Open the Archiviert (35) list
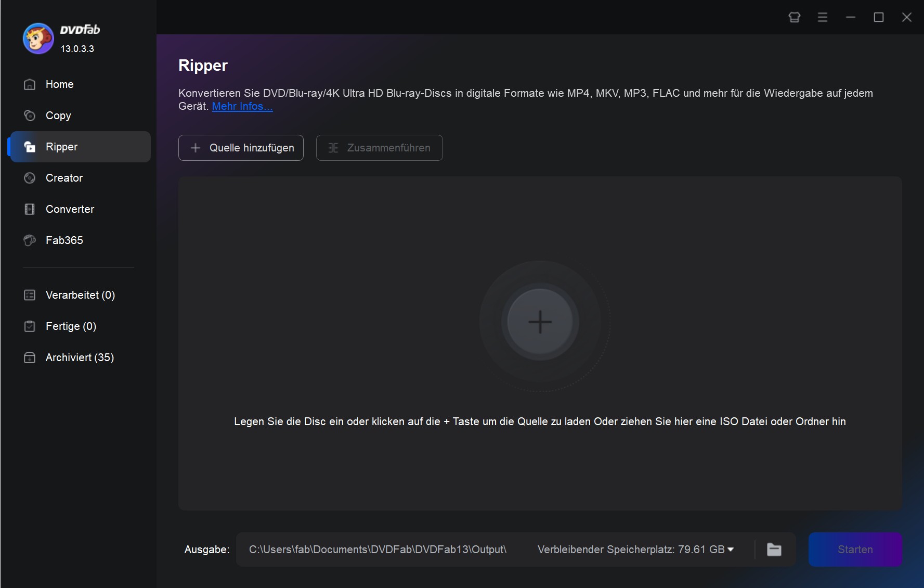 click(x=81, y=357)
